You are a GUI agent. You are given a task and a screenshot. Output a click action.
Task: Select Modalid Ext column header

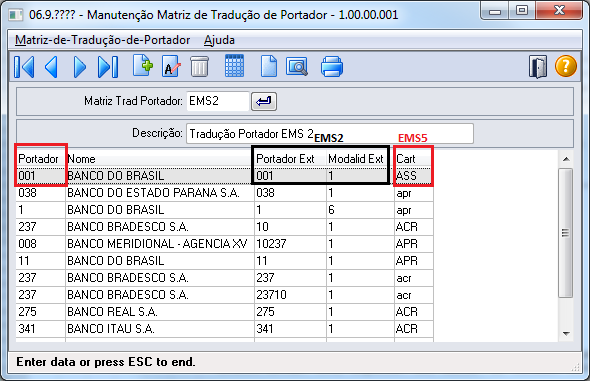[360, 159]
